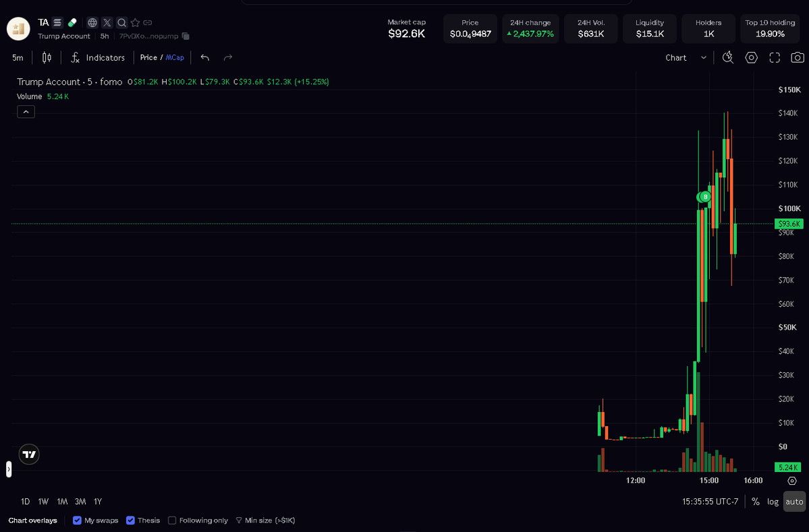Click the Solana chain icon beside TA

click(57, 23)
